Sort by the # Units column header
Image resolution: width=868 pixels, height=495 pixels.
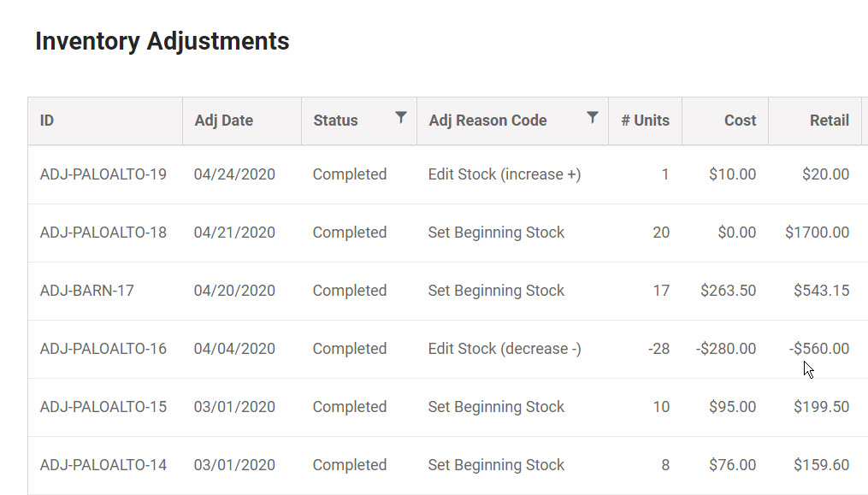click(645, 121)
